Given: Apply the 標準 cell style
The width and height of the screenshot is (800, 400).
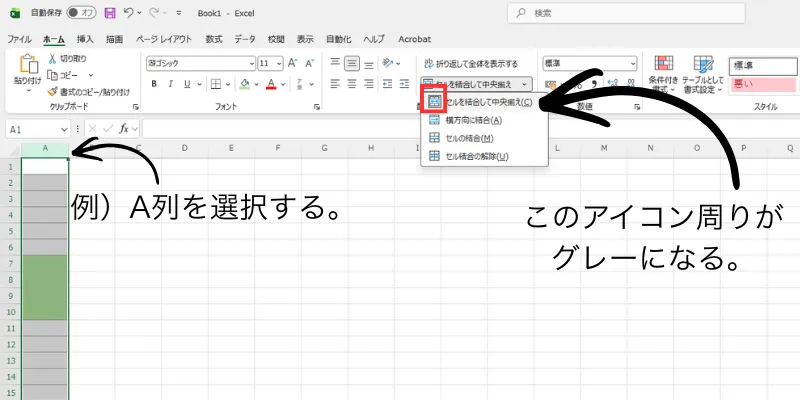Looking at the screenshot, I should [x=763, y=66].
